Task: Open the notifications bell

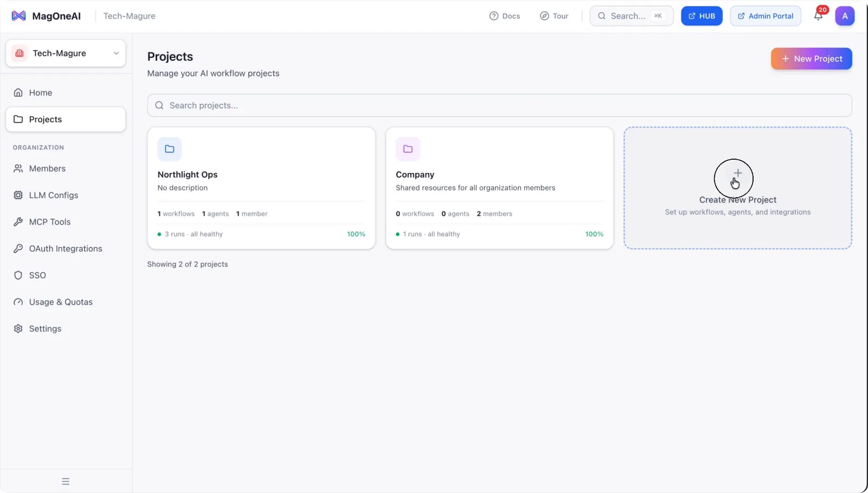Action: point(818,16)
